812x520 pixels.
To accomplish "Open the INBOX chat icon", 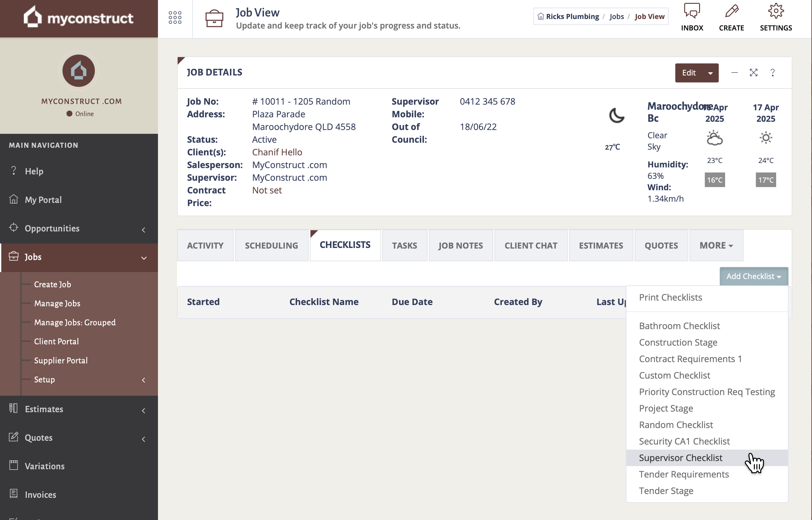I will [x=692, y=11].
